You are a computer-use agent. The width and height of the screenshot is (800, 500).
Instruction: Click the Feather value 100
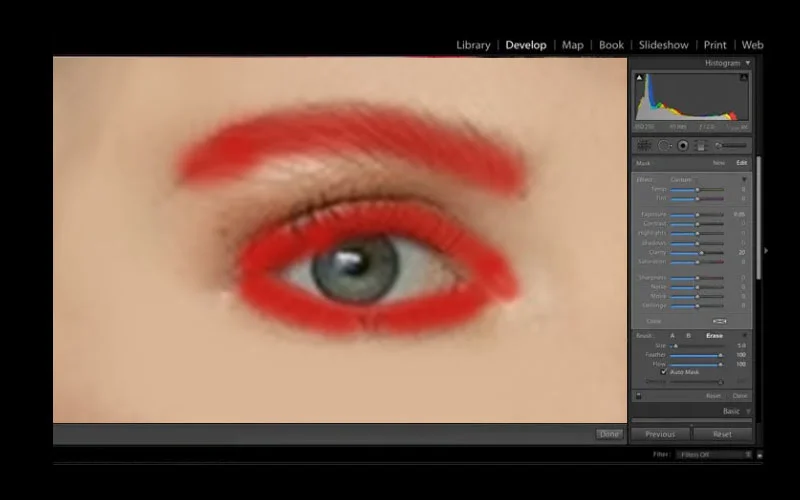pyautogui.click(x=741, y=355)
